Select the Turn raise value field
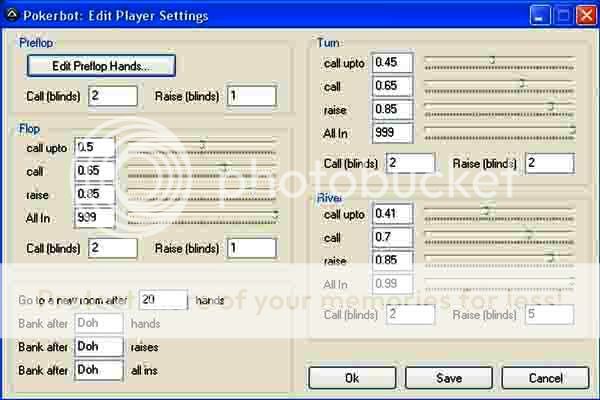The height and width of the screenshot is (400, 600). point(393,109)
